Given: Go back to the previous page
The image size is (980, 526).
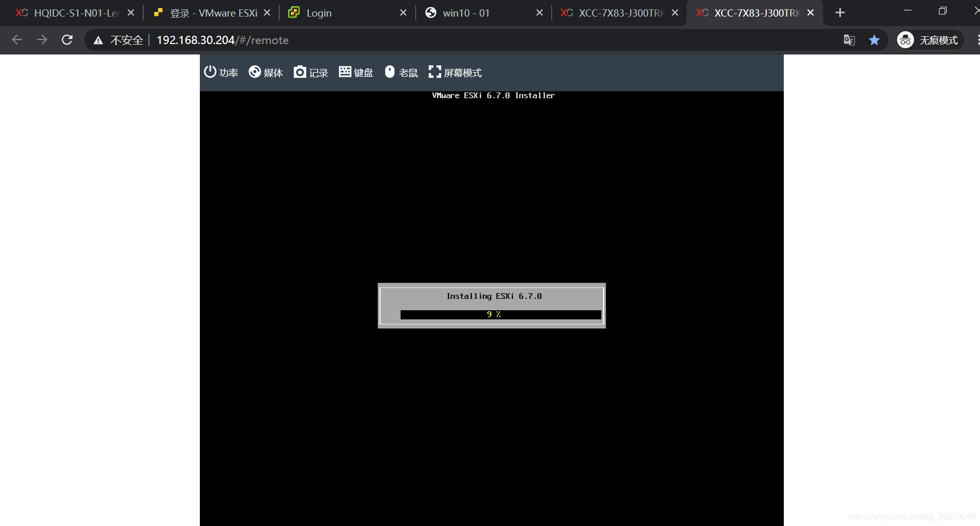Looking at the screenshot, I should (17, 40).
